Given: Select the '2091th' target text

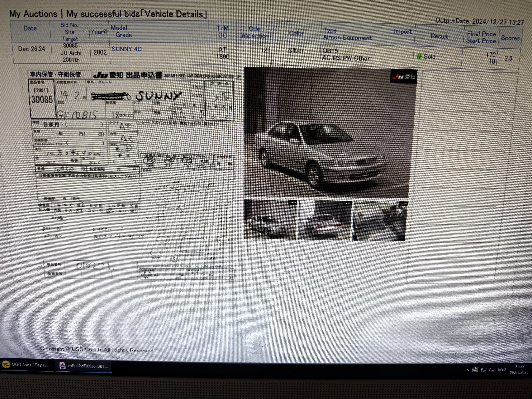Looking at the screenshot, I should coord(71,60).
